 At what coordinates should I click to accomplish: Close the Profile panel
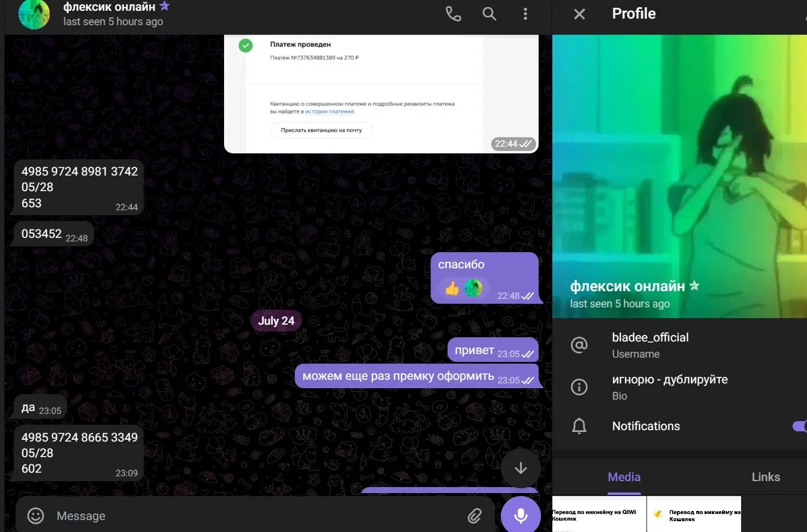[579, 14]
